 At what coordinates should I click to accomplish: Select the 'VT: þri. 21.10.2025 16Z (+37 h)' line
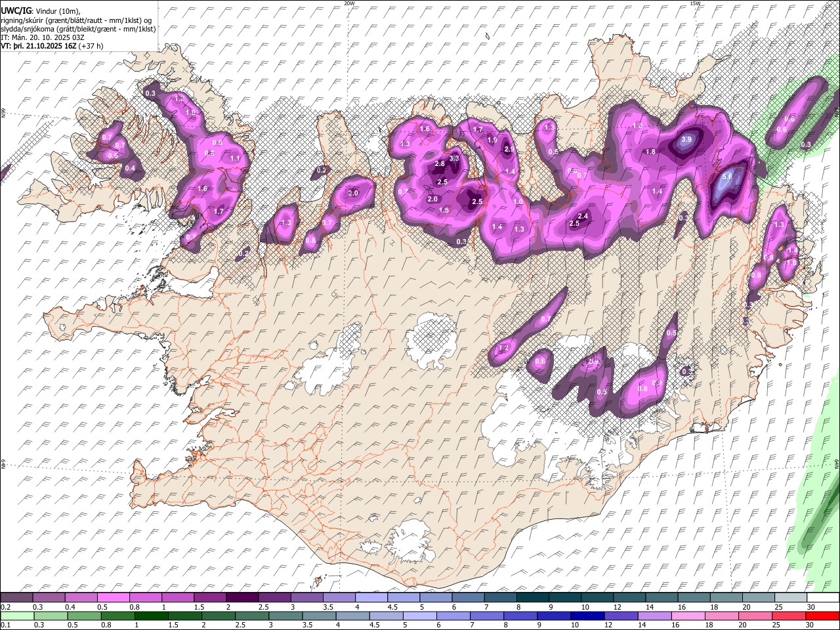click(52, 46)
